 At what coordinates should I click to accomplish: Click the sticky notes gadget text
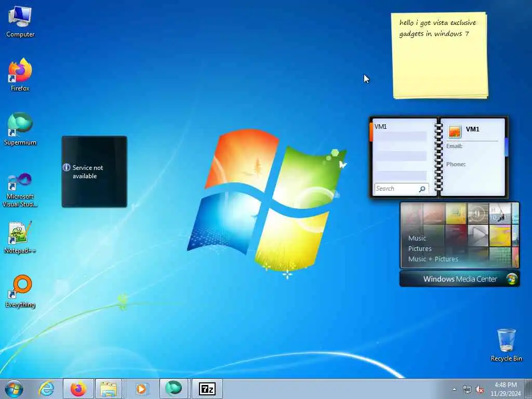[x=437, y=28]
